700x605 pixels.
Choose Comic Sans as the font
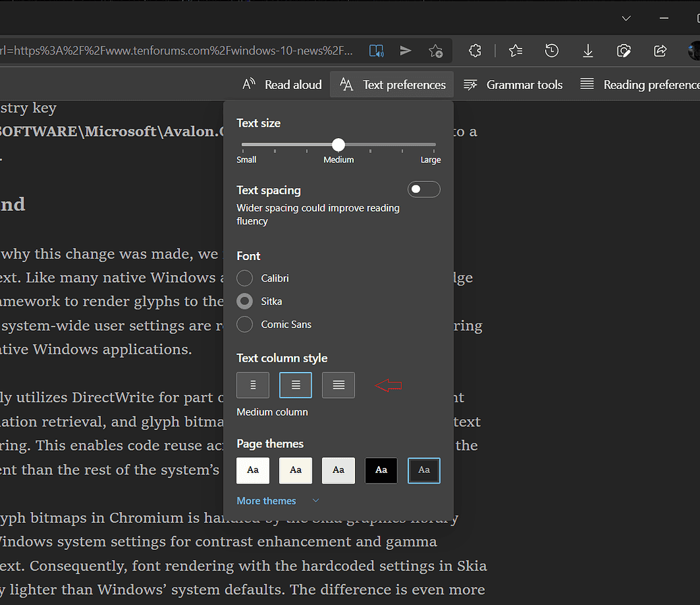244,324
